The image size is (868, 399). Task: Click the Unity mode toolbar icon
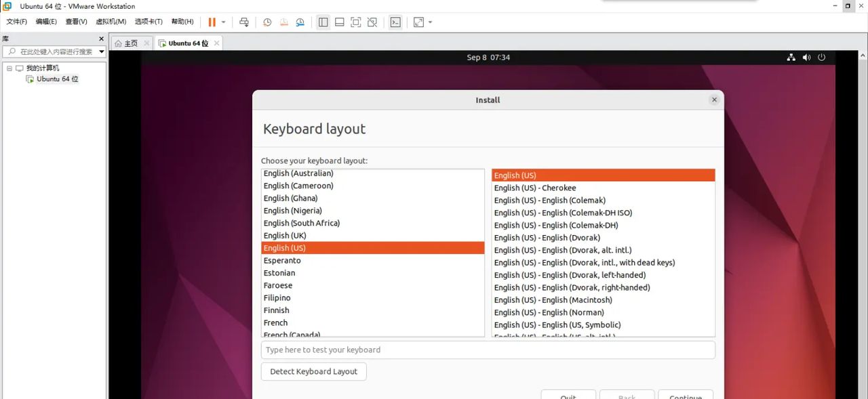(x=372, y=22)
